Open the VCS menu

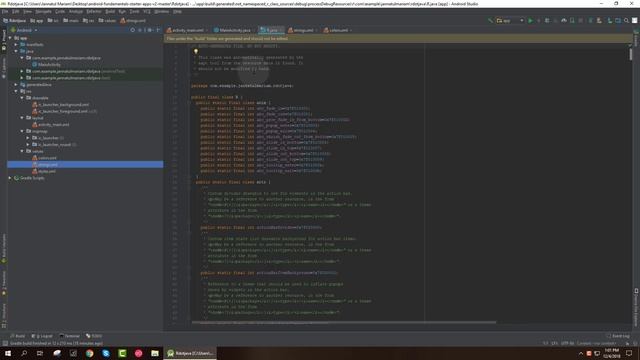[147, 11]
